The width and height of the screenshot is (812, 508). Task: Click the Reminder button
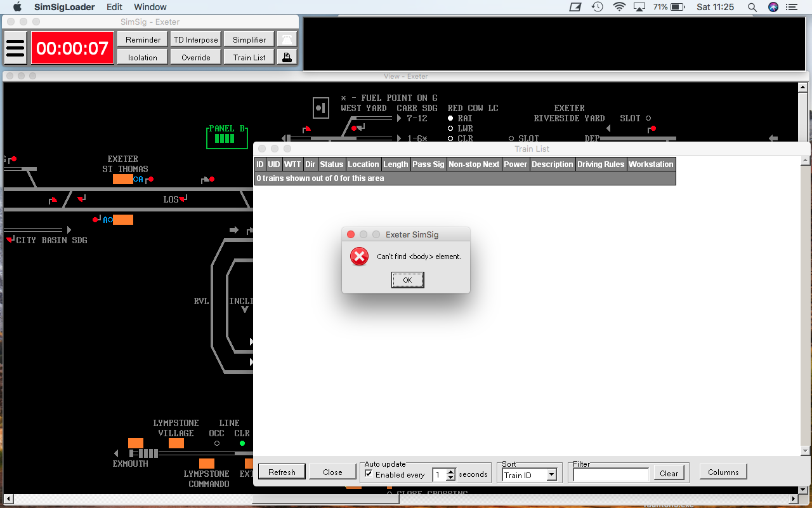tap(143, 39)
